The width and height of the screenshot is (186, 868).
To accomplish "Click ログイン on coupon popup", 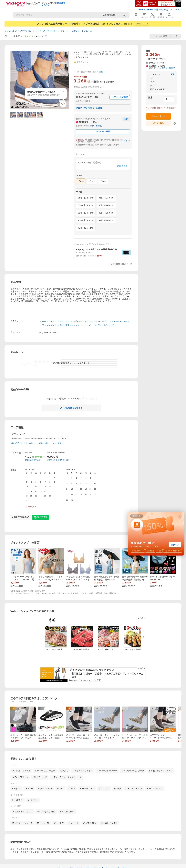I will click(175, 545).
